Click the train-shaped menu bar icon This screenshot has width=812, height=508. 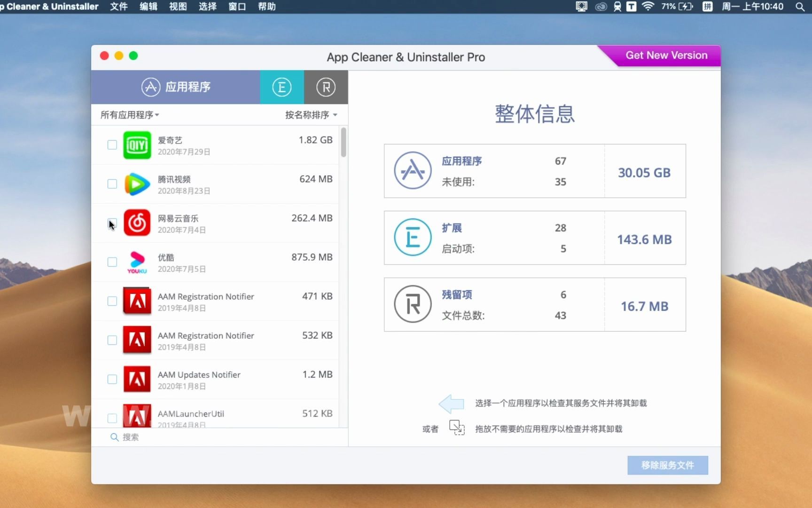click(x=617, y=7)
